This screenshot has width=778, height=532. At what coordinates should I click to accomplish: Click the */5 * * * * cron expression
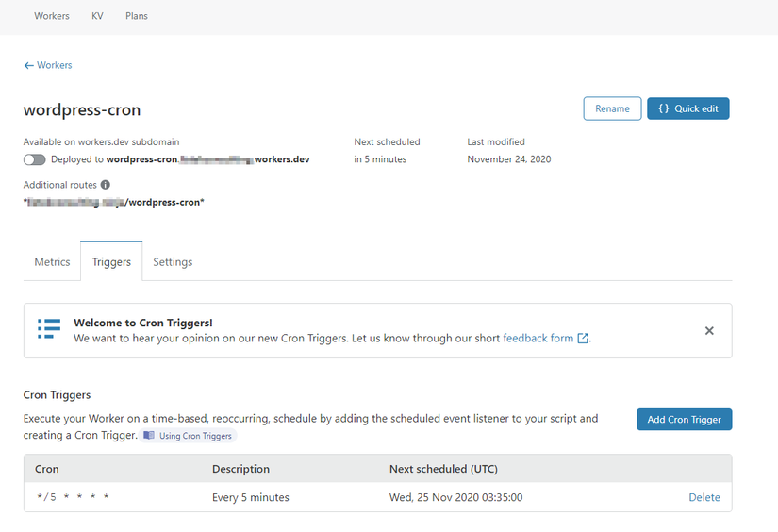click(x=73, y=497)
